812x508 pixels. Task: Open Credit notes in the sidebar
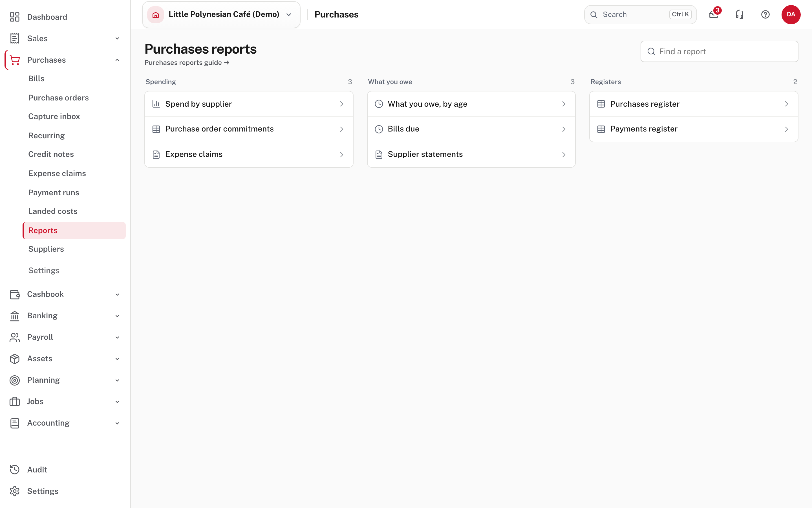[51, 154]
